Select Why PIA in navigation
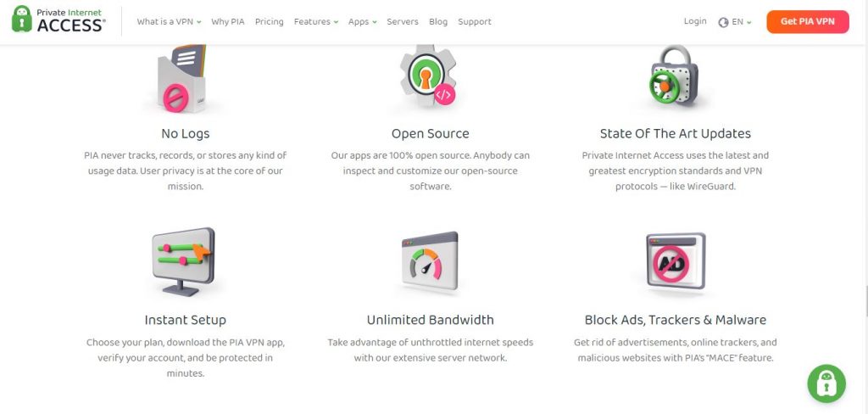Viewport: 868px width, 414px height. coord(227,22)
